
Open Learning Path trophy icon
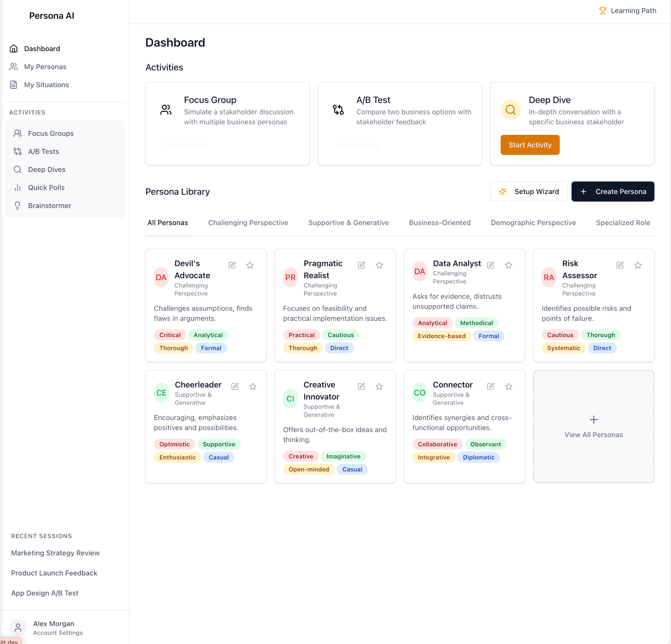coord(603,10)
